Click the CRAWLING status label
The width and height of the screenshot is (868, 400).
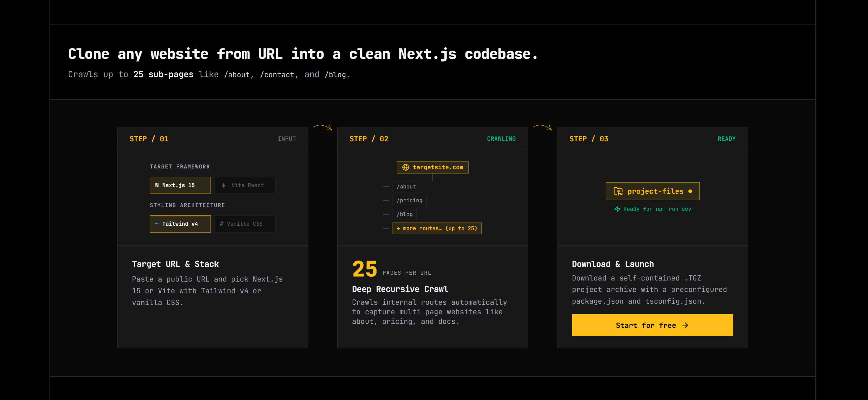coord(501,139)
